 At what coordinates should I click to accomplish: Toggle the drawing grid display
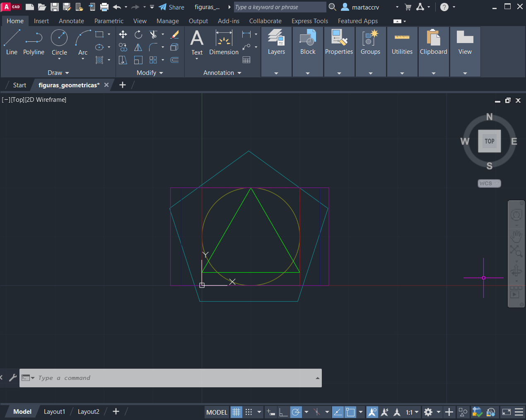coord(236,412)
